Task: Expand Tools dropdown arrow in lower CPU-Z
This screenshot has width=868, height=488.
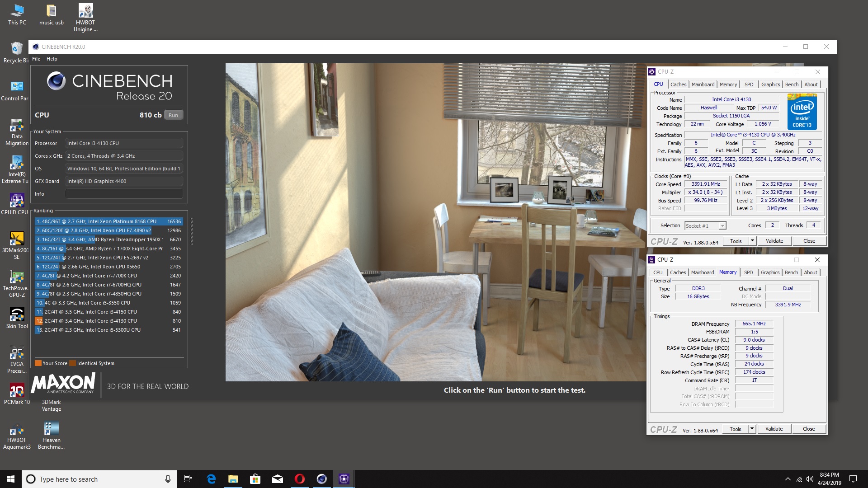Action: click(x=752, y=429)
